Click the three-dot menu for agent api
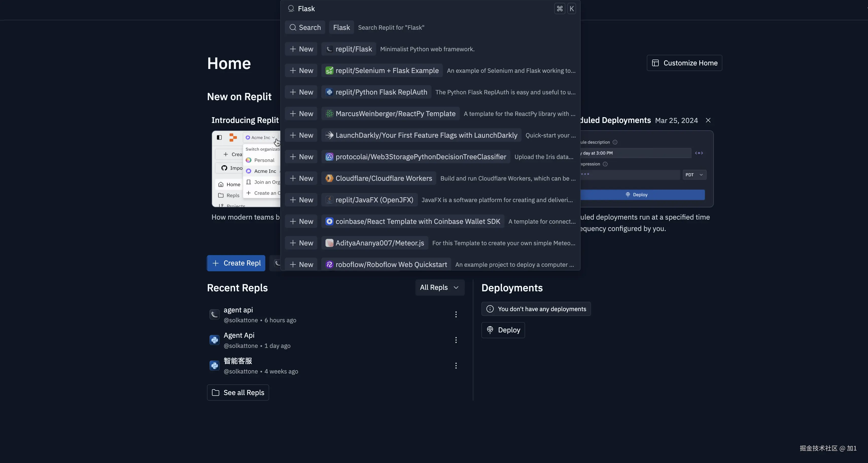The width and height of the screenshot is (868, 463). coord(456,314)
